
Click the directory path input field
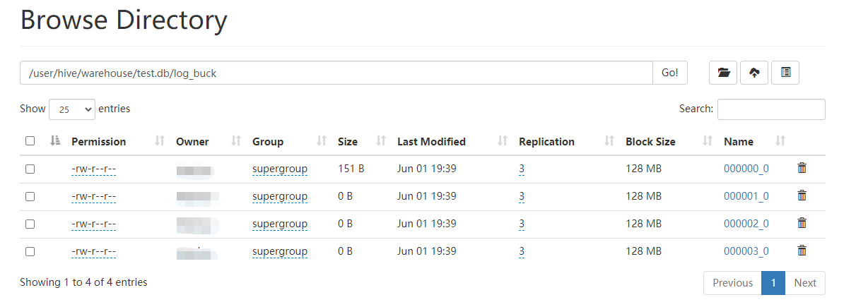[x=336, y=73]
